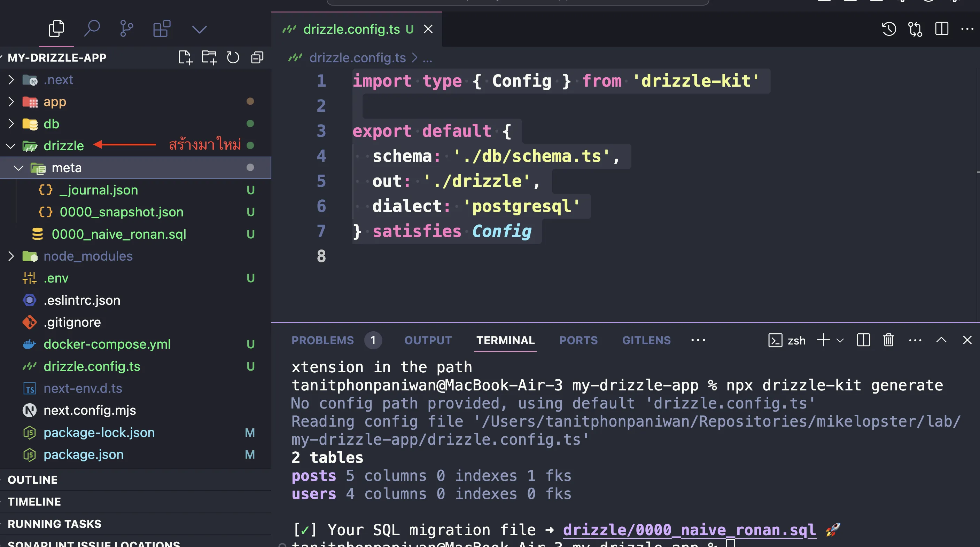
Task: Open package.json file
Action: pyautogui.click(x=135, y=455)
